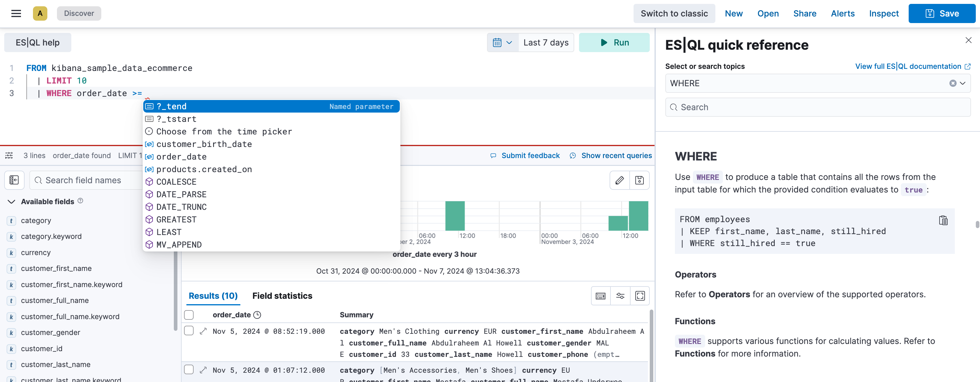Open query settings icon beside '3 lines'
This screenshot has height=382, width=980.
(8, 155)
